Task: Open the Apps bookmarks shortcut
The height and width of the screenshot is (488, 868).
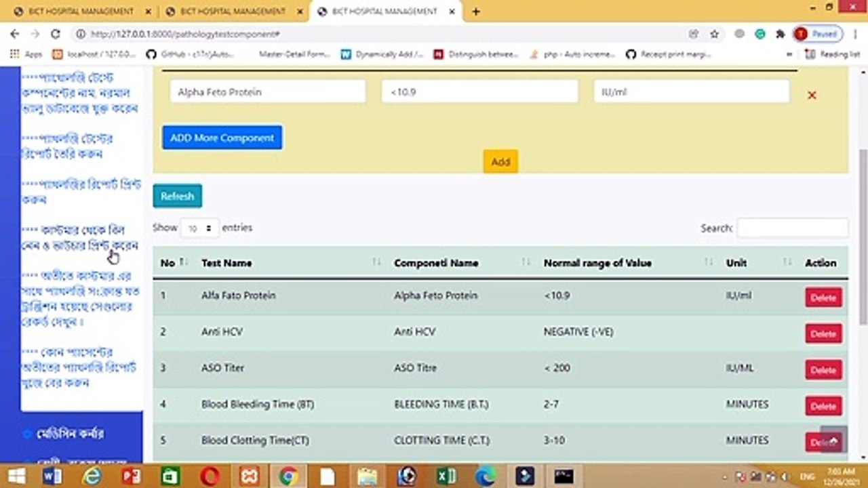Action: point(27,54)
